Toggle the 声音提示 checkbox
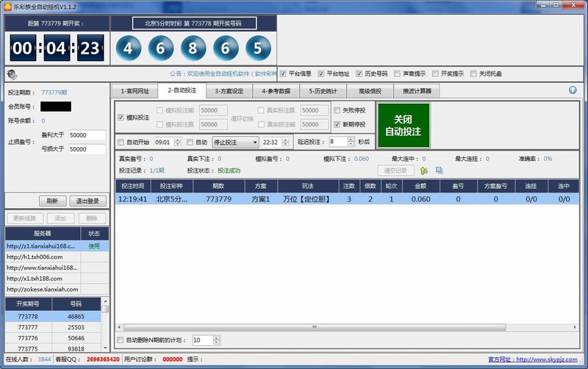The image size is (588, 369). (x=397, y=74)
